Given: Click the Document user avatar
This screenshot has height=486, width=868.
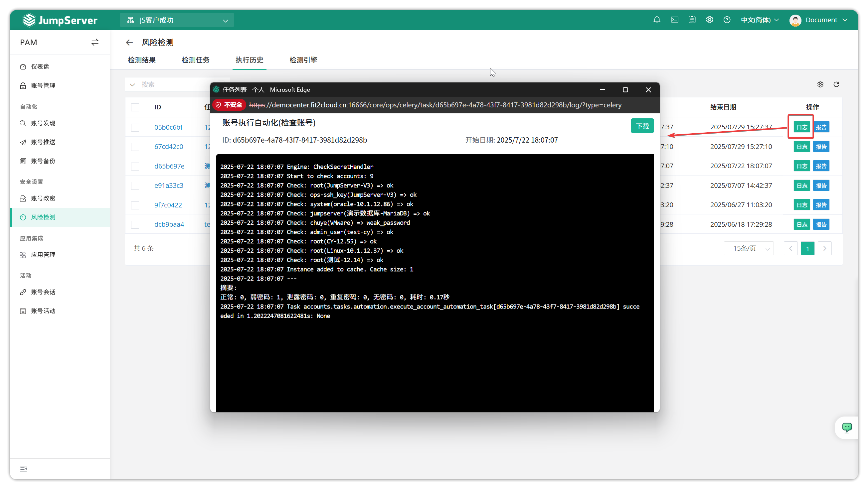Looking at the screenshot, I should click(795, 20).
